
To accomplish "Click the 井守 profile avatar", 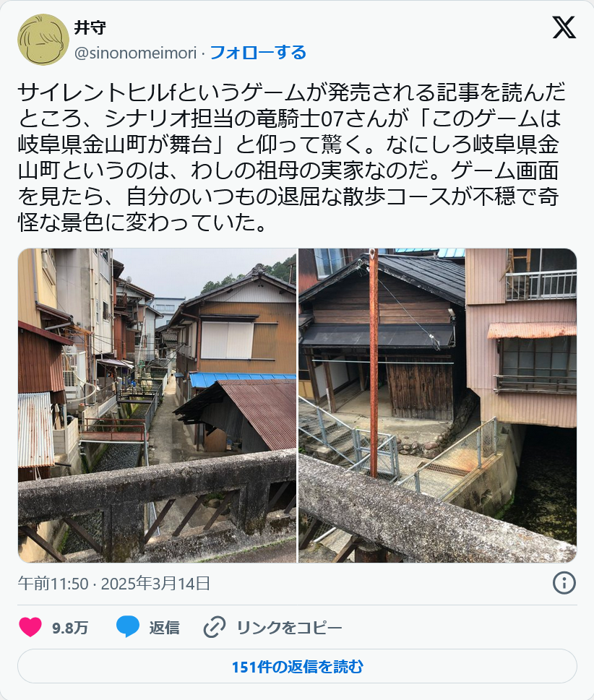I will (x=43, y=40).
